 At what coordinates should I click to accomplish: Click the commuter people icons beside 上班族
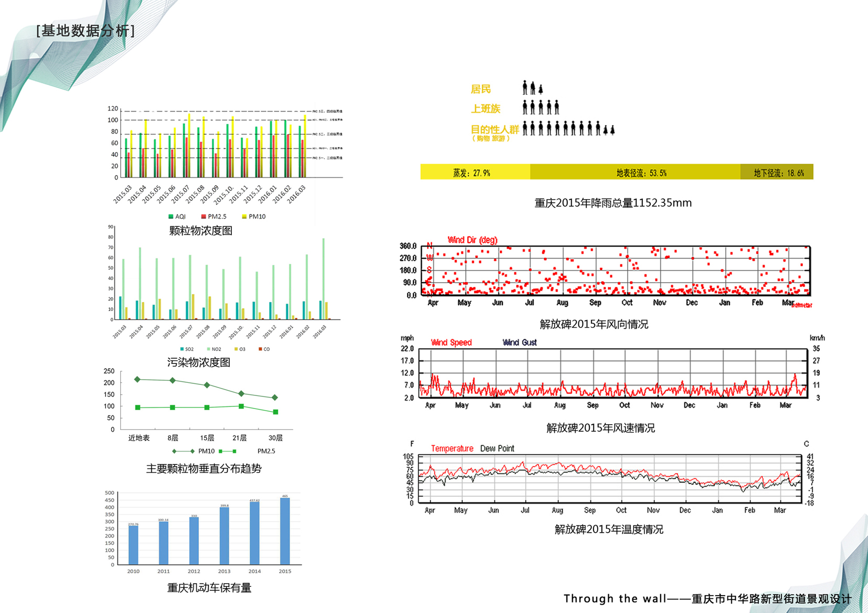541,107
